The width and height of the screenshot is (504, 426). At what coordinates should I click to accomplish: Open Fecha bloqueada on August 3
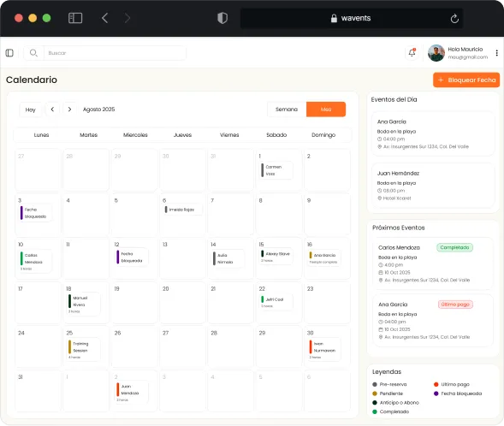35,213
